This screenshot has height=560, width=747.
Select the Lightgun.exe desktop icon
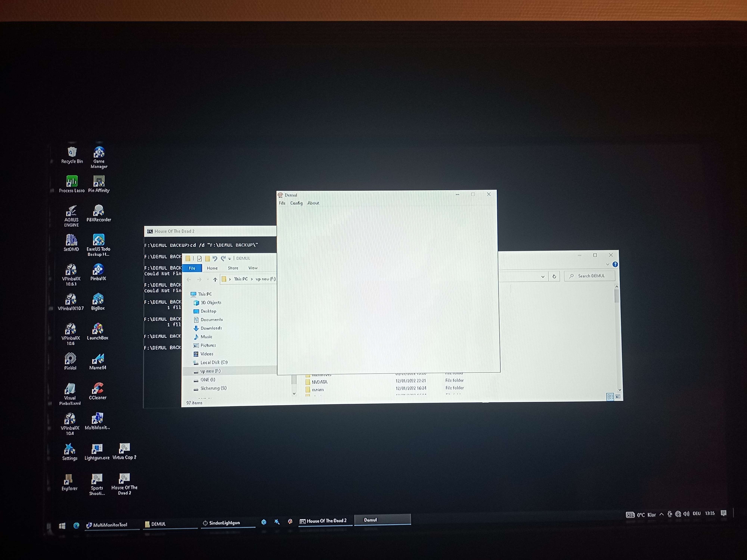97,452
